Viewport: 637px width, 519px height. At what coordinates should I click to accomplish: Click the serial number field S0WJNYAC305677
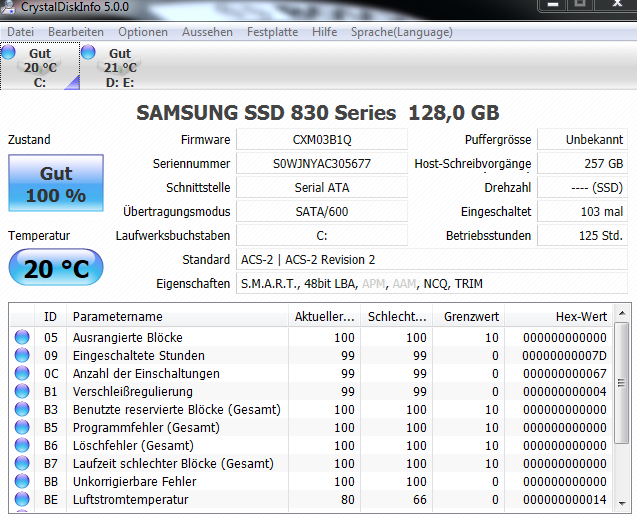coord(322,163)
